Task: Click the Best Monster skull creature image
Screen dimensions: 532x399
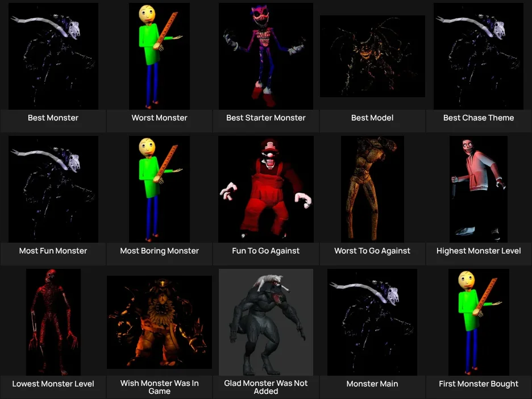Action: 53,56
